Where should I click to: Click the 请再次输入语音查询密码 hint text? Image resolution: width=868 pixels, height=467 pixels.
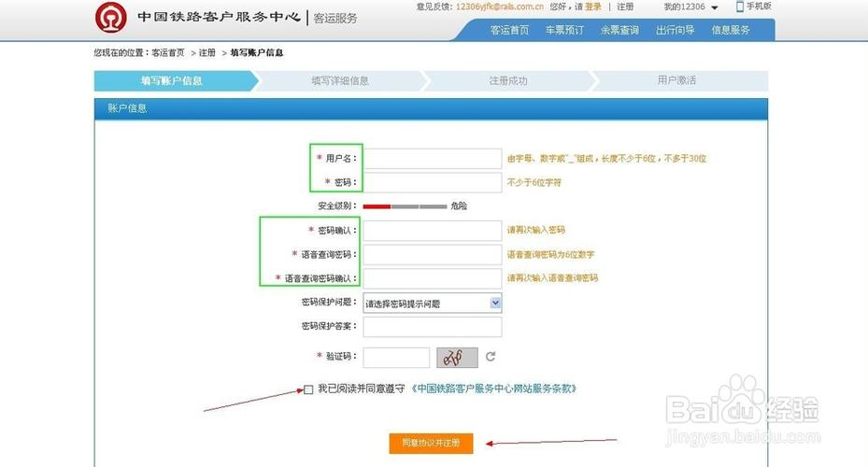(x=552, y=277)
